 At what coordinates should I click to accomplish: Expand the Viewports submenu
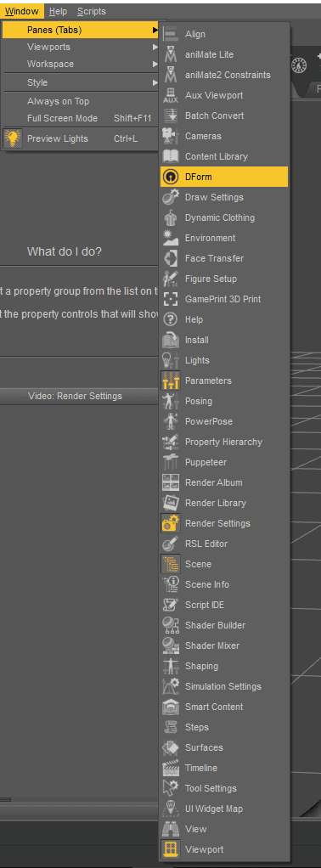81,47
